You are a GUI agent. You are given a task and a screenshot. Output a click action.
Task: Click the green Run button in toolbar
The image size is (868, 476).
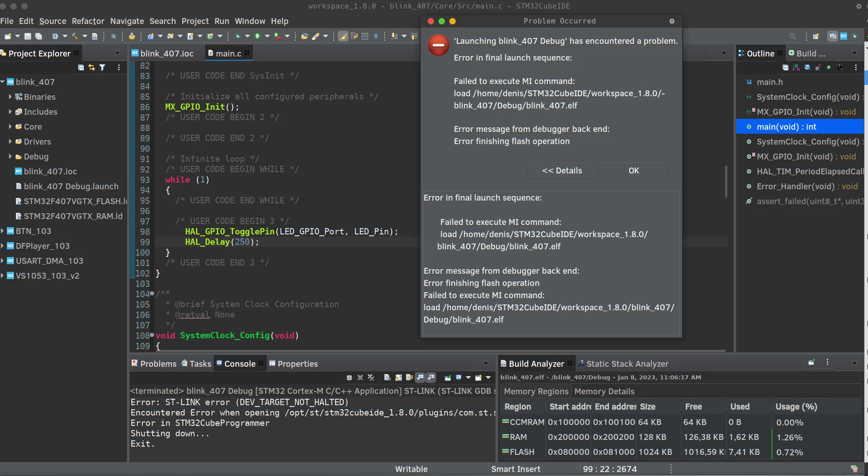pyautogui.click(x=257, y=36)
